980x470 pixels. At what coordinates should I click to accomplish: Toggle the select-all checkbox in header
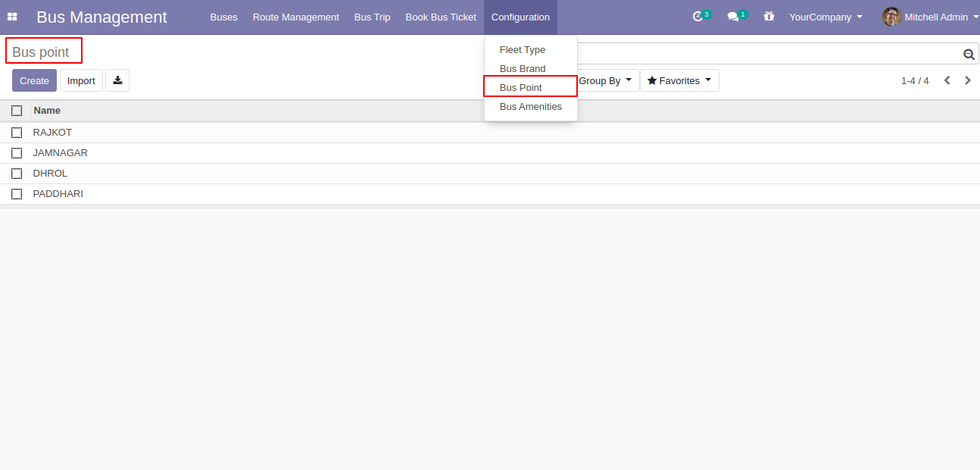coord(17,111)
